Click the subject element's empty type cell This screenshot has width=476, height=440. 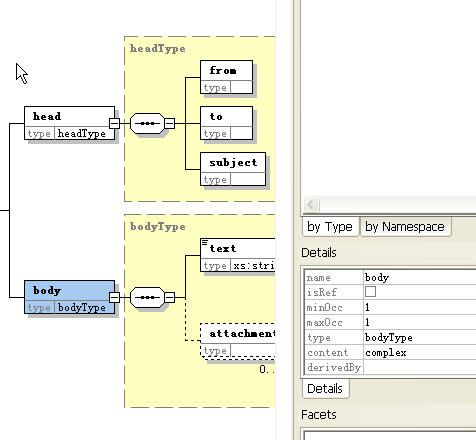pos(248,180)
